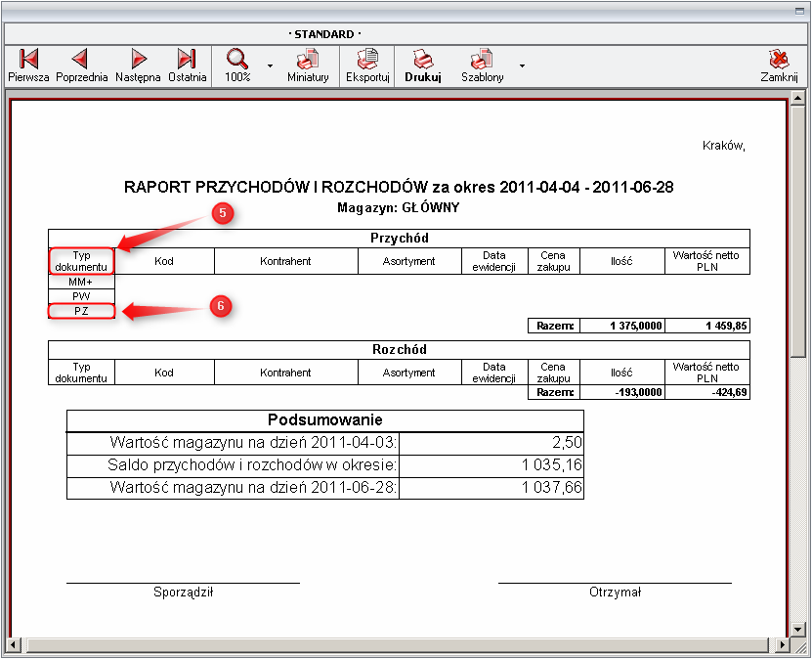Select the MM+ document type row
This screenshot has height=659, width=812.
pos(81,282)
